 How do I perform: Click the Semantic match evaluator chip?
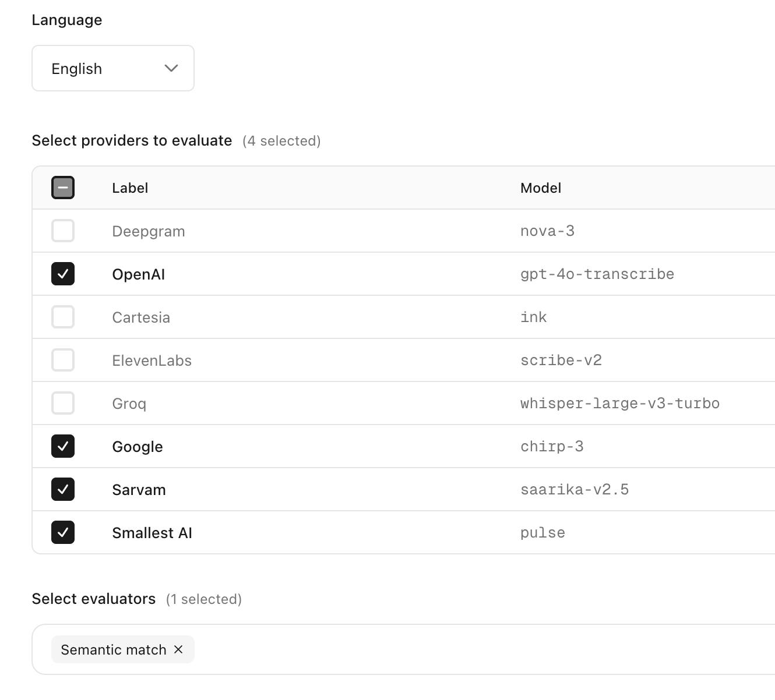pos(123,649)
